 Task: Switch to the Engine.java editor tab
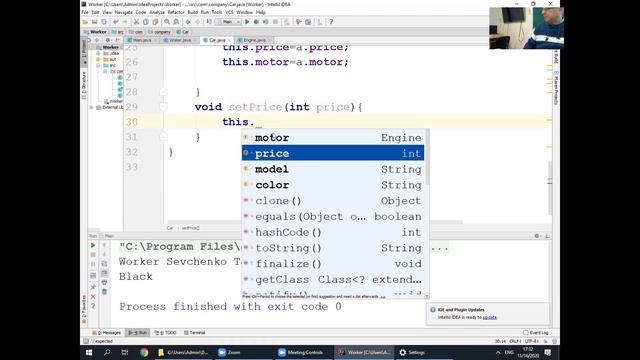[x=253, y=40]
